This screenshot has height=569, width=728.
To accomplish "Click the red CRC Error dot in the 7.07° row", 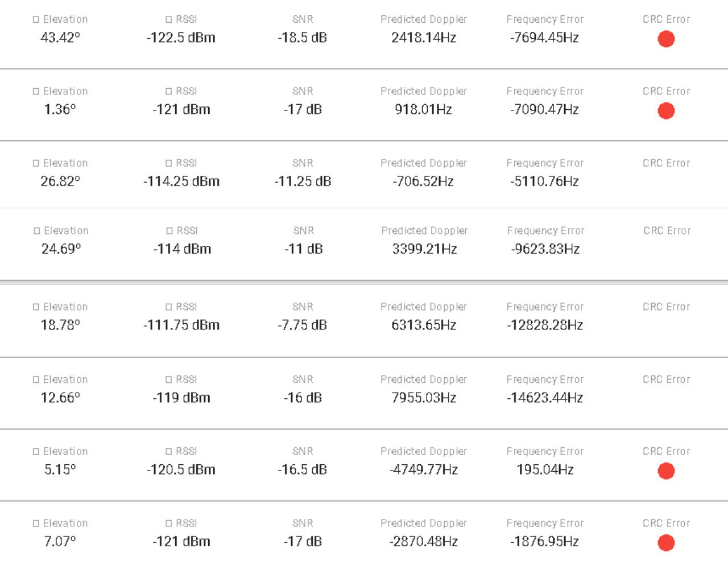I will coord(666,543).
